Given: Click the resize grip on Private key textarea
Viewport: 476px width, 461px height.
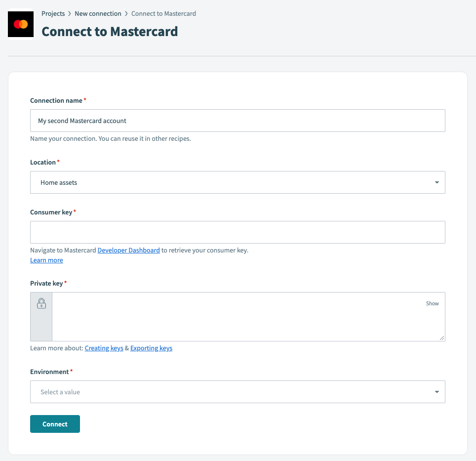Looking at the screenshot, I should [x=442, y=338].
